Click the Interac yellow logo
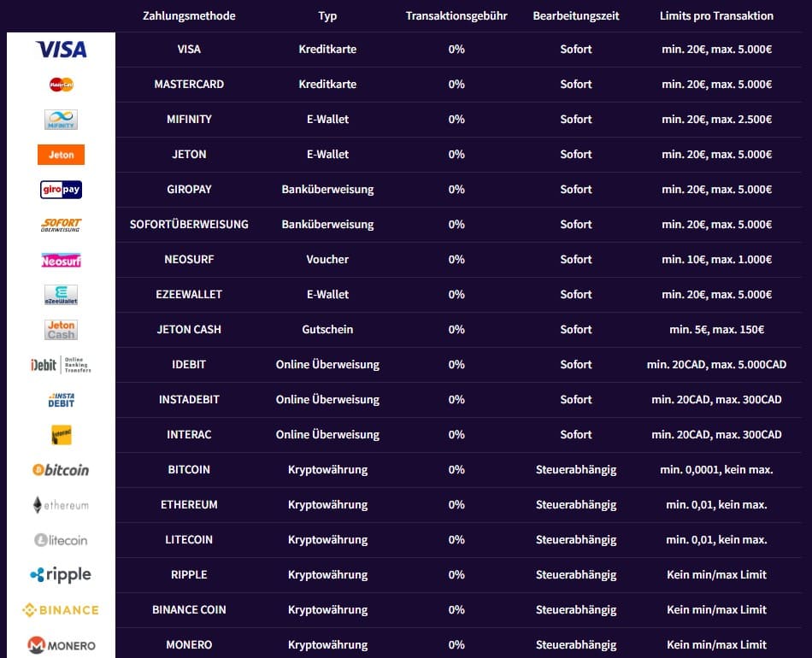 pyautogui.click(x=61, y=435)
